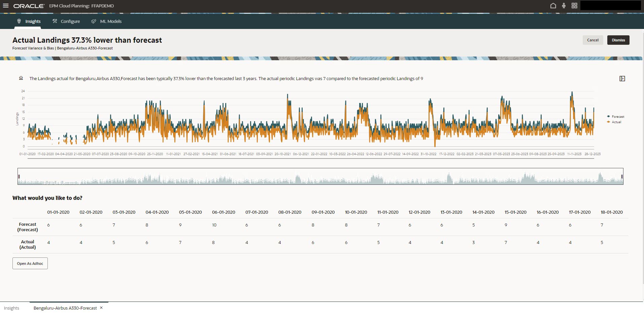Click the insight description icon
644x316 pixels.
[21, 78]
